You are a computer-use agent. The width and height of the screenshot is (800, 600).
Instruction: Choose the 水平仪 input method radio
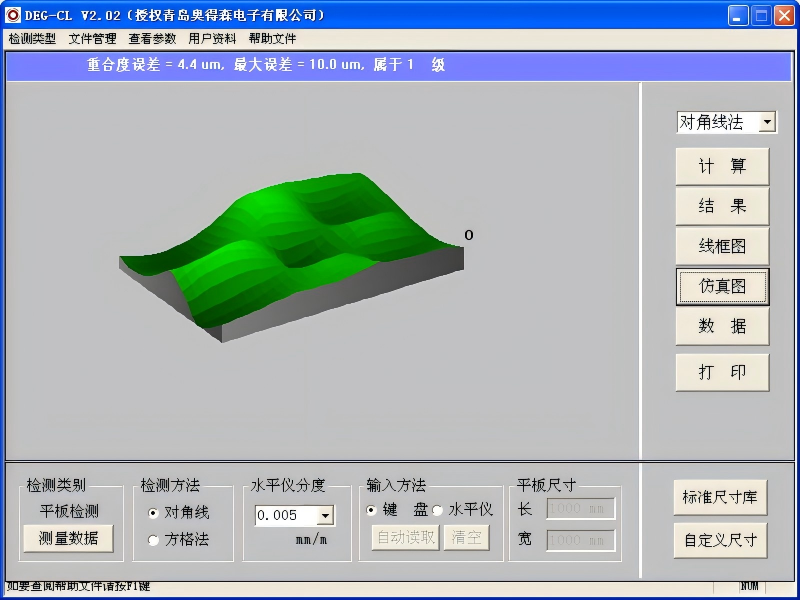(438, 510)
